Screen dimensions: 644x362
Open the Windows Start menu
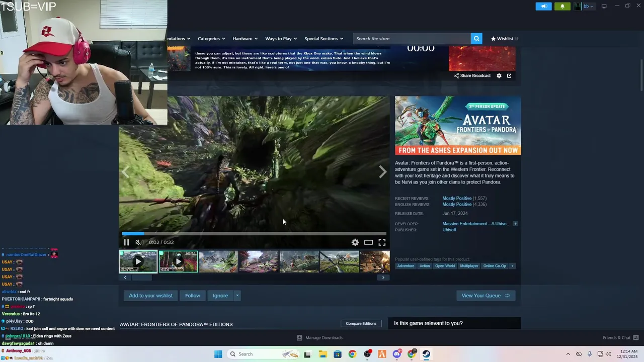[218, 354]
